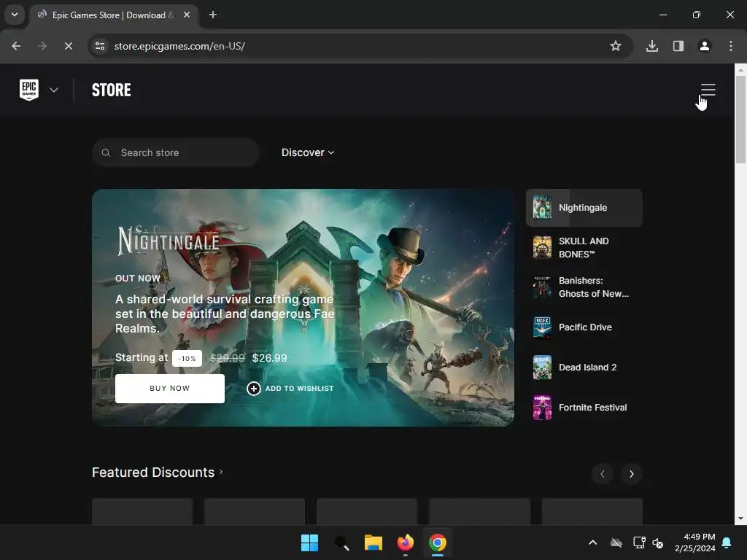Viewport: 747px width, 560px height.
Task: Click the $29.99 original price
Action: (228, 358)
